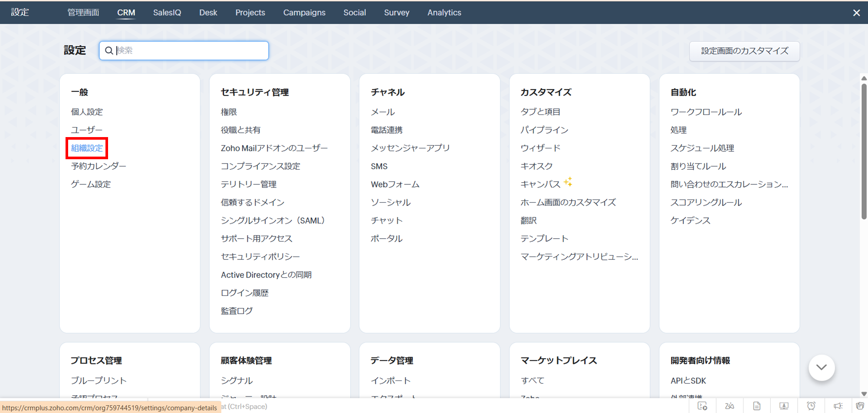Close settings with the X icon

click(x=856, y=13)
